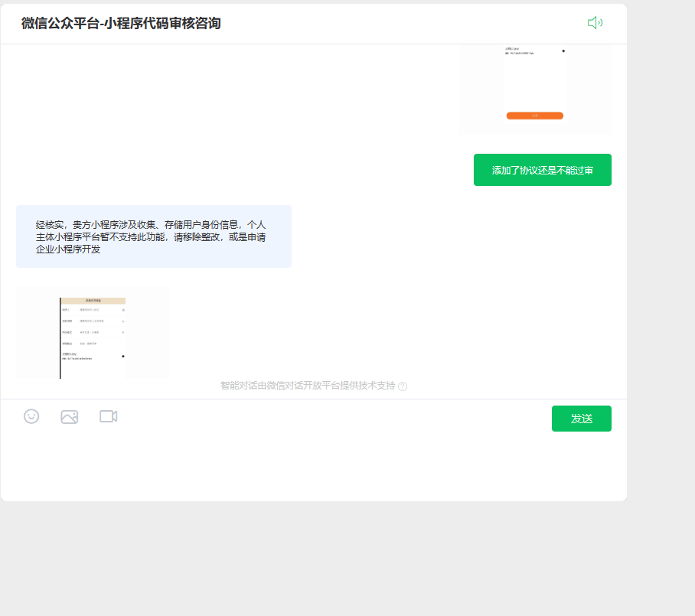Toggle the sound speaker icon

pyautogui.click(x=595, y=23)
